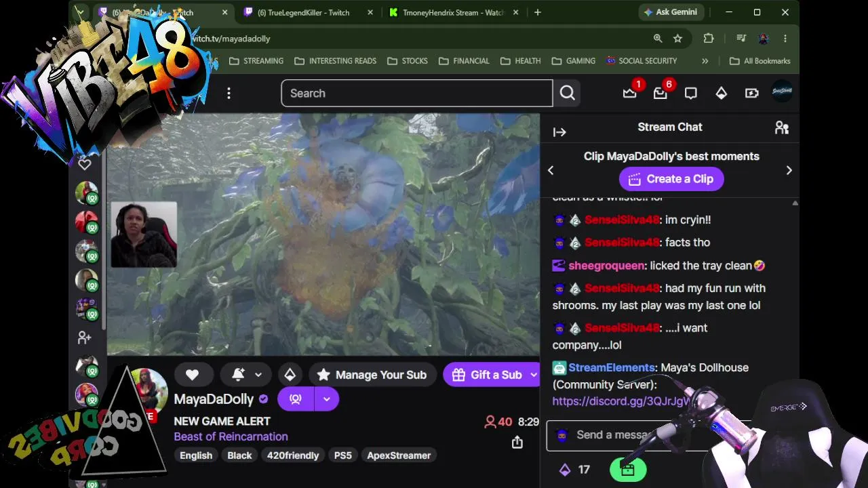Open the HEALTH bookmark folder
Viewport: 868px width, 488px height.
click(x=520, y=61)
